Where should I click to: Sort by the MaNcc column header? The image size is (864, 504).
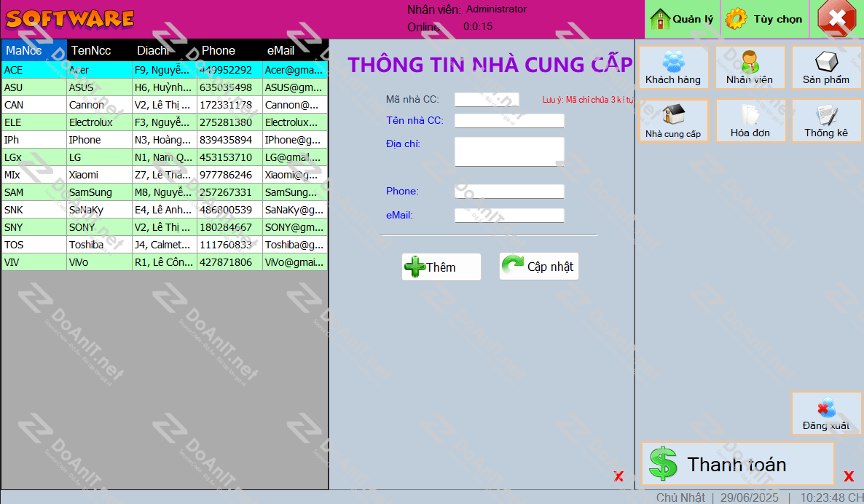coord(34,50)
